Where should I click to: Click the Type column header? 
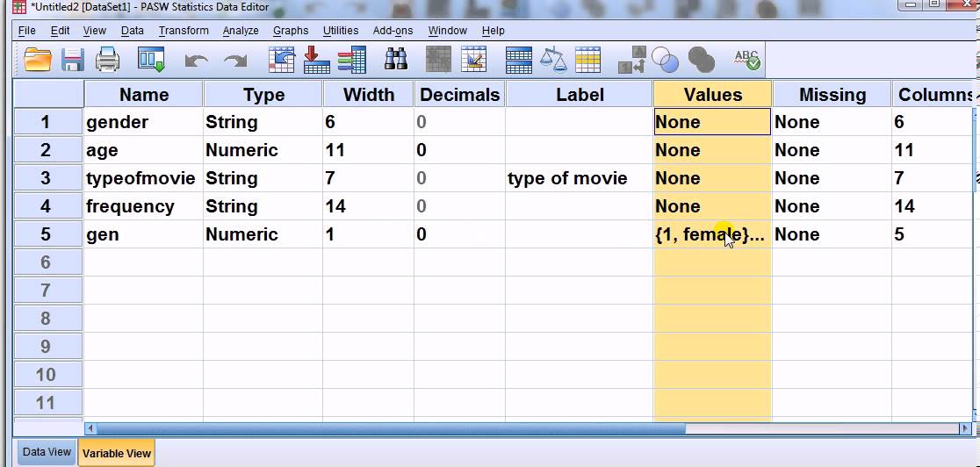(x=263, y=95)
